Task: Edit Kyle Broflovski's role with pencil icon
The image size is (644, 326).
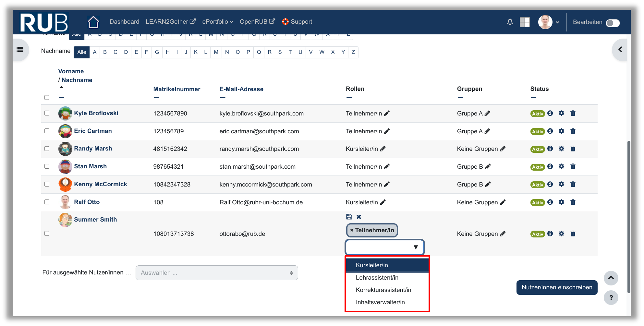Action: point(387,113)
